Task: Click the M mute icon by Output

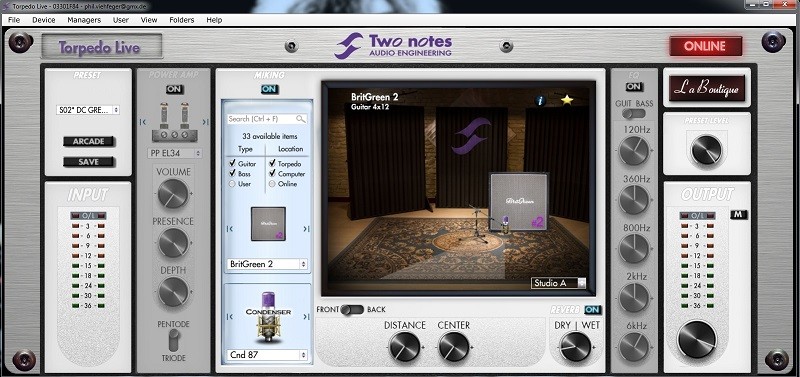Action: [x=738, y=215]
